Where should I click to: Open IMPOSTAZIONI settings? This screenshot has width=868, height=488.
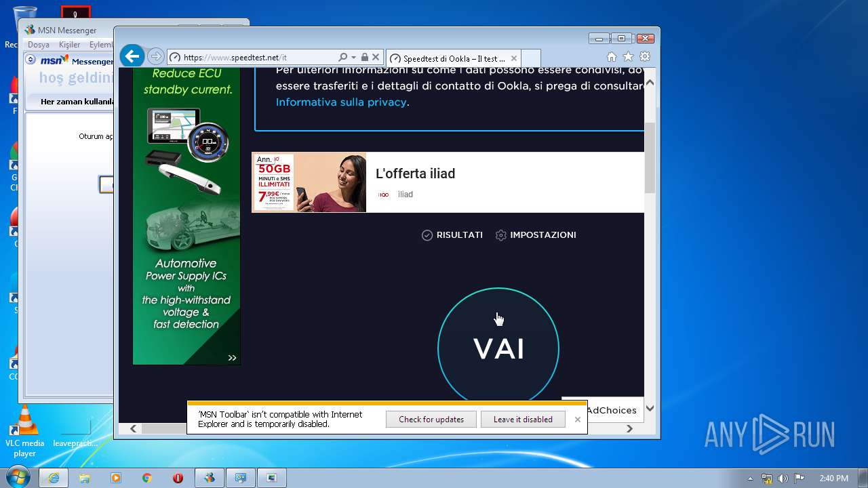coord(543,235)
